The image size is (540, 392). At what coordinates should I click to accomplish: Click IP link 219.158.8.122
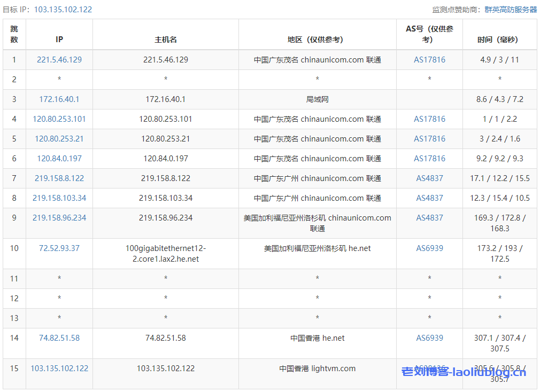(59, 178)
